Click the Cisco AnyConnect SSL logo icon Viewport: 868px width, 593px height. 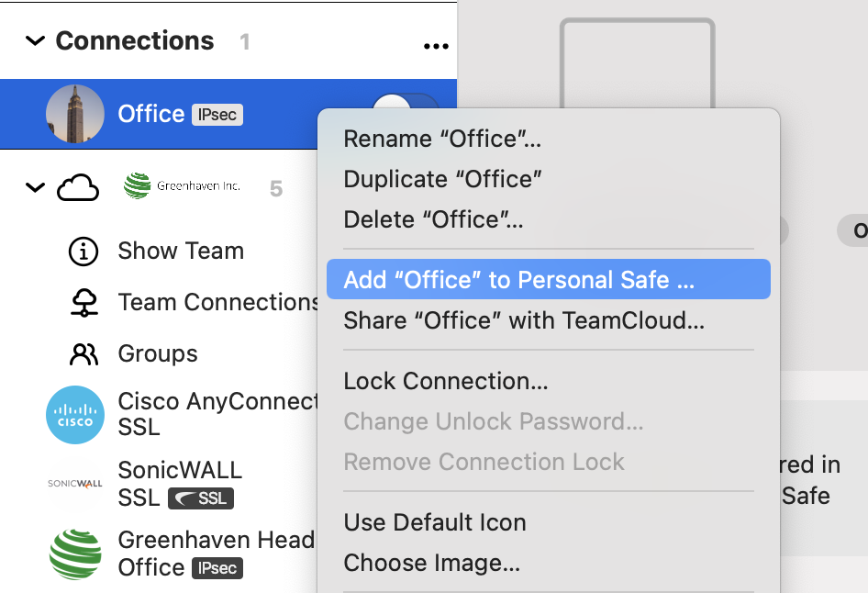[x=74, y=415]
